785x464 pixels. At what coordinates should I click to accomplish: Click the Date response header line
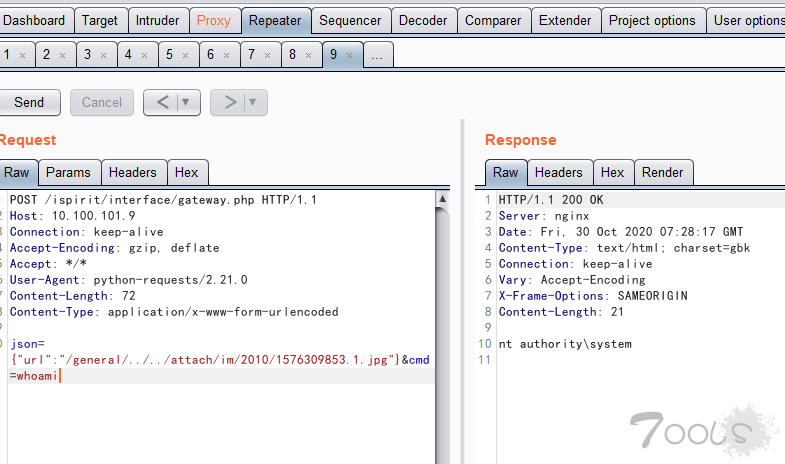point(621,232)
